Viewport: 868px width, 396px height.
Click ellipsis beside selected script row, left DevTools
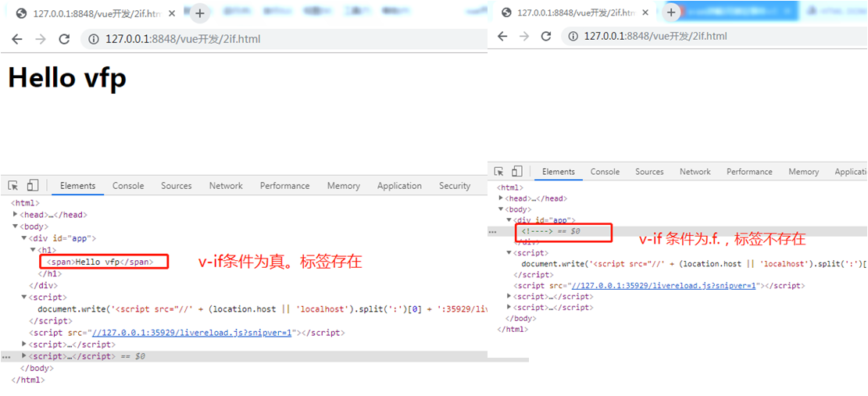coord(6,357)
